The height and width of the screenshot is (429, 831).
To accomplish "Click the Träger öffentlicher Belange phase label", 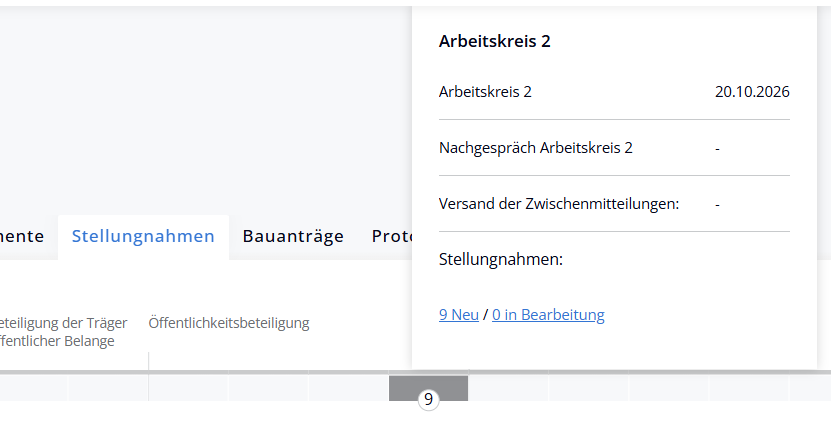I will (62, 332).
